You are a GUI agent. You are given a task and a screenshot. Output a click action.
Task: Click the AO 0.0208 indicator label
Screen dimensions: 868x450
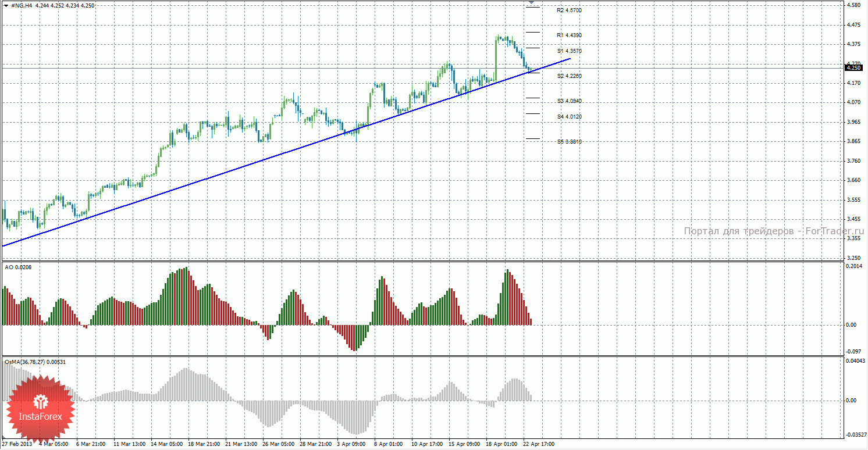point(18,267)
